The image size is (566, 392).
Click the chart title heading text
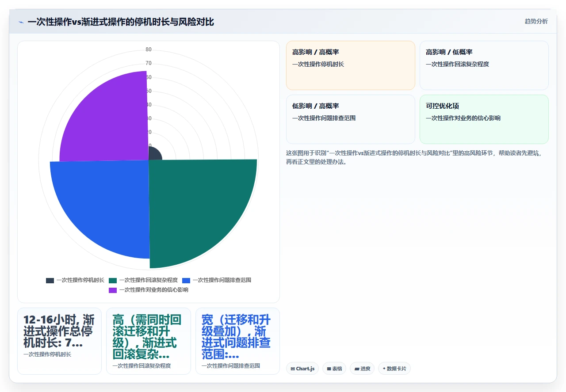(x=121, y=22)
